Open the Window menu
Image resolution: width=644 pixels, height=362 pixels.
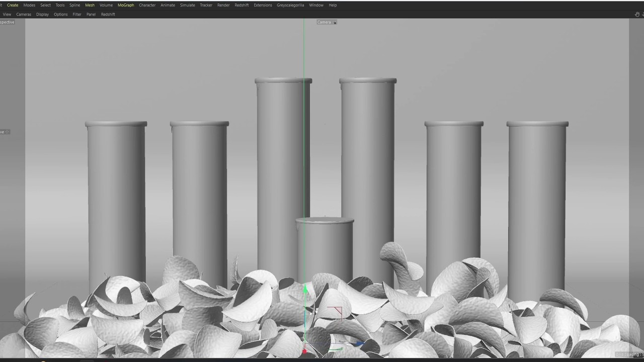coord(316,5)
